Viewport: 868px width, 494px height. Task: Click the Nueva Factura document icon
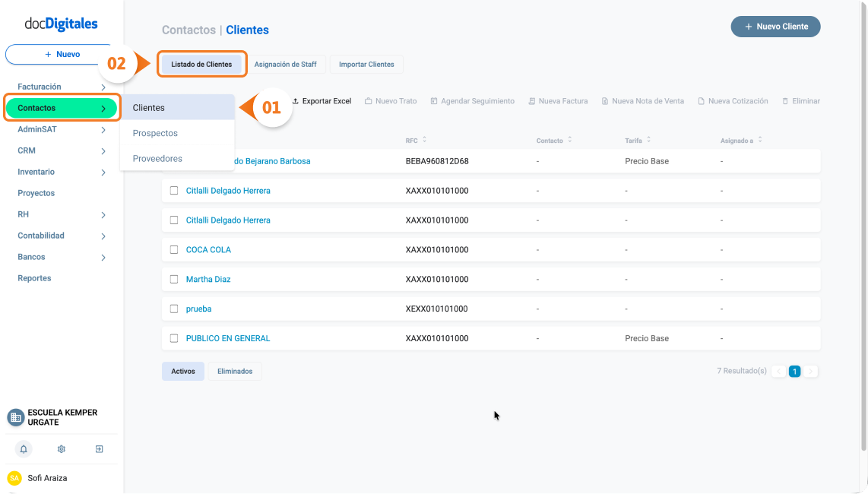532,101
